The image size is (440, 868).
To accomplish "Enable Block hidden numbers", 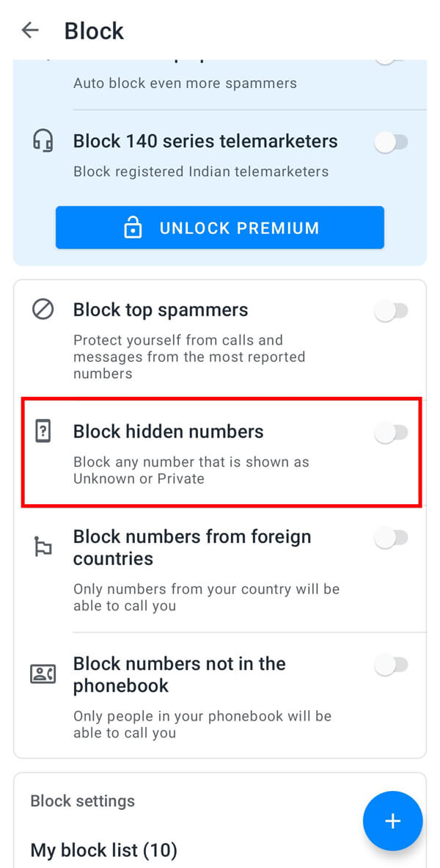I will [x=391, y=433].
